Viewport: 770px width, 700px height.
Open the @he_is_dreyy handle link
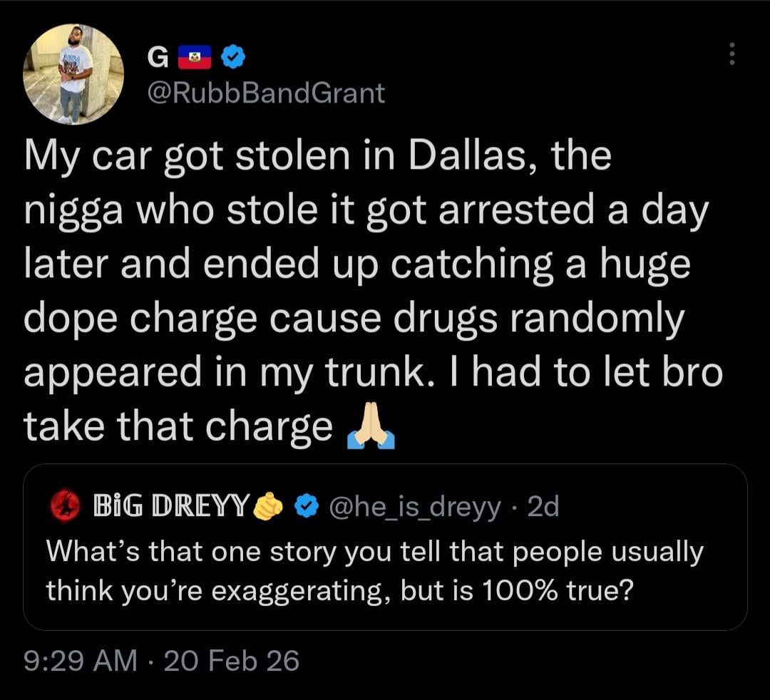tap(415, 506)
